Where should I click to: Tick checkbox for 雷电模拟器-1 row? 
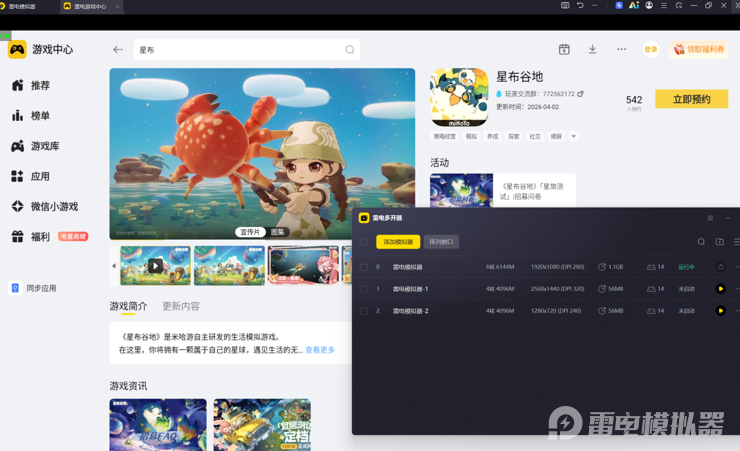point(364,289)
